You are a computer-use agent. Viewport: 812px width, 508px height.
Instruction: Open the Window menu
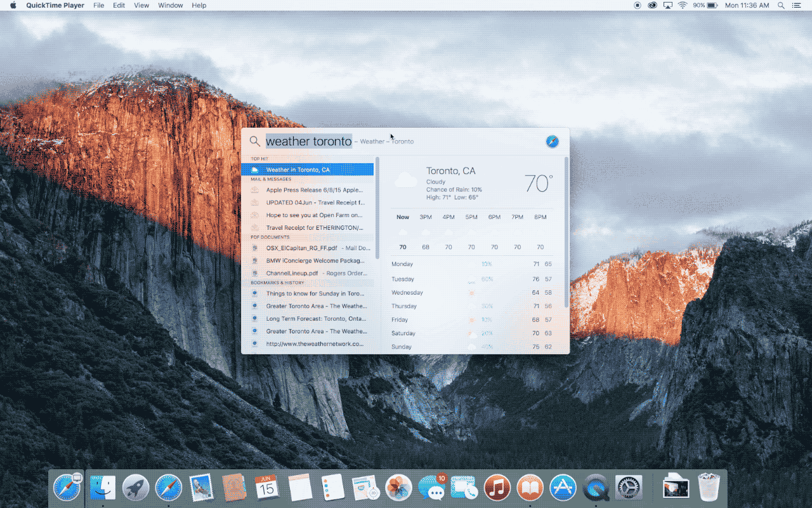tap(170, 5)
